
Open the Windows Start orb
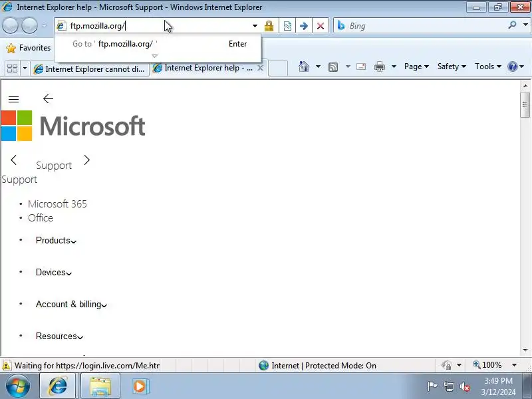pos(17,386)
